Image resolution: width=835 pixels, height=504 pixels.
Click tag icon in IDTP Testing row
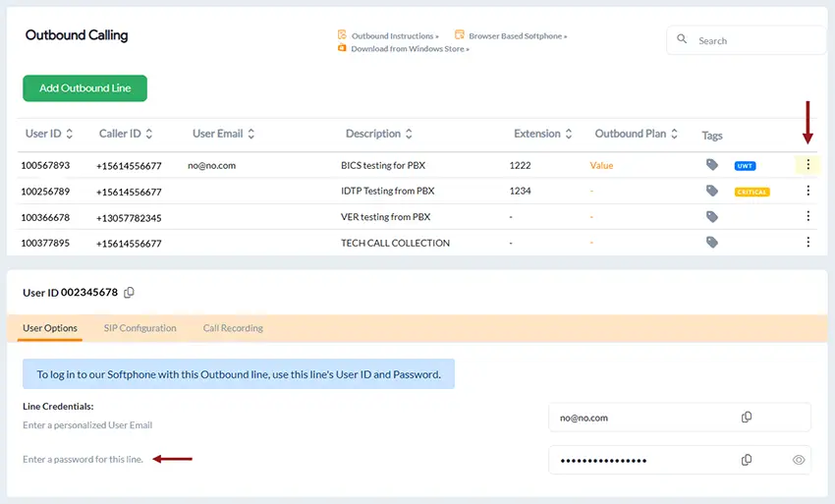712,191
